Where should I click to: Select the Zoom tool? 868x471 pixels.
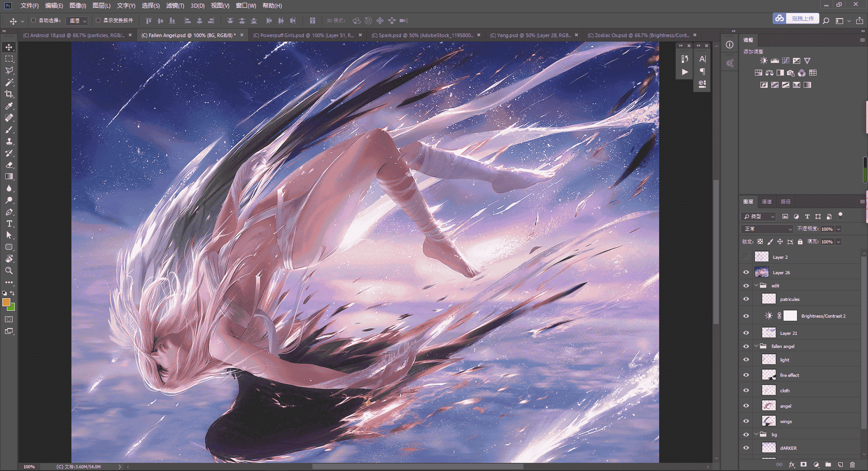[9, 271]
